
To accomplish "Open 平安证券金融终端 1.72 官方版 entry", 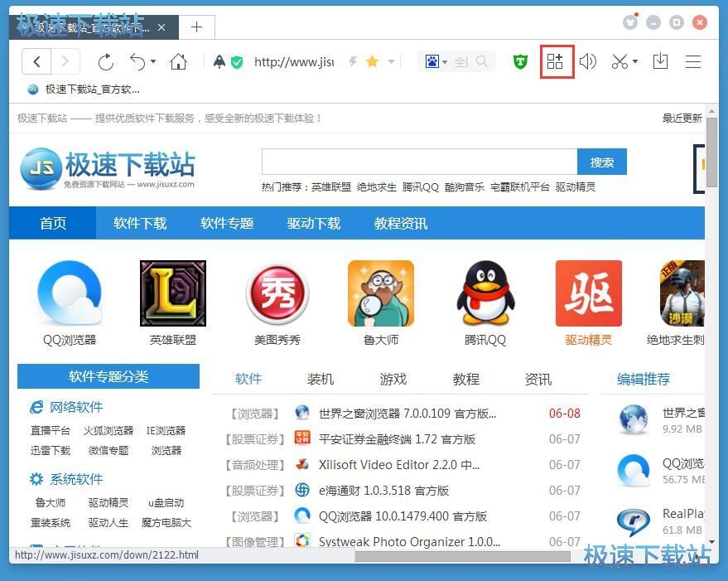I will (x=397, y=439).
